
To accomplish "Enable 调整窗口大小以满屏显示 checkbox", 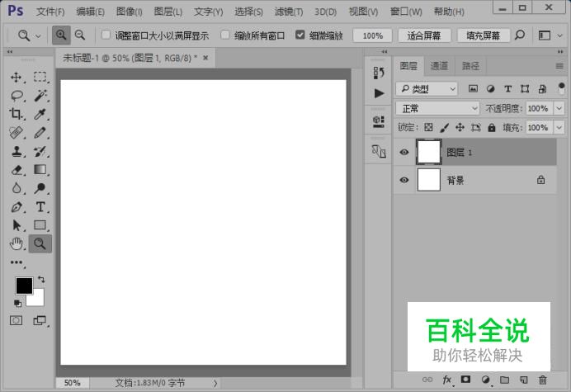I will tap(106, 35).
